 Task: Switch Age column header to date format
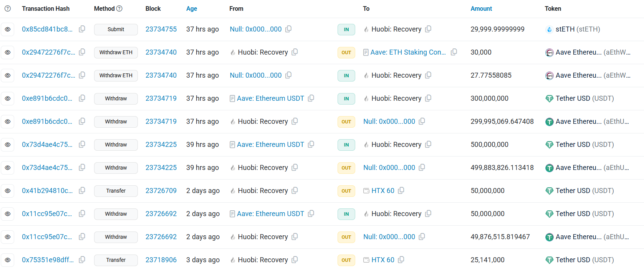[x=192, y=8]
